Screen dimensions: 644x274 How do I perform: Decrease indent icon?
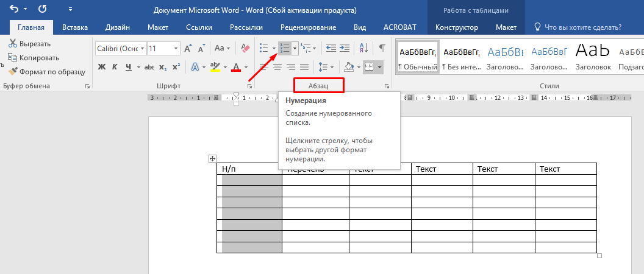(x=331, y=48)
